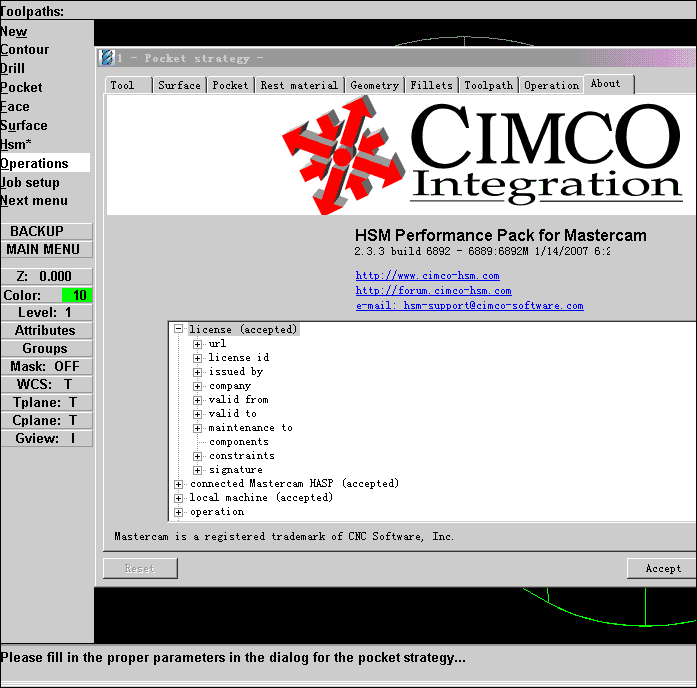697x688 pixels.
Task: Click the Accept button
Action: pyautogui.click(x=662, y=568)
